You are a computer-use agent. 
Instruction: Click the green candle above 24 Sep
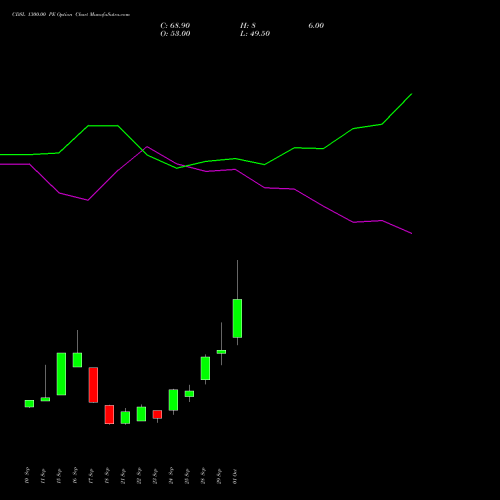tap(173, 400)
